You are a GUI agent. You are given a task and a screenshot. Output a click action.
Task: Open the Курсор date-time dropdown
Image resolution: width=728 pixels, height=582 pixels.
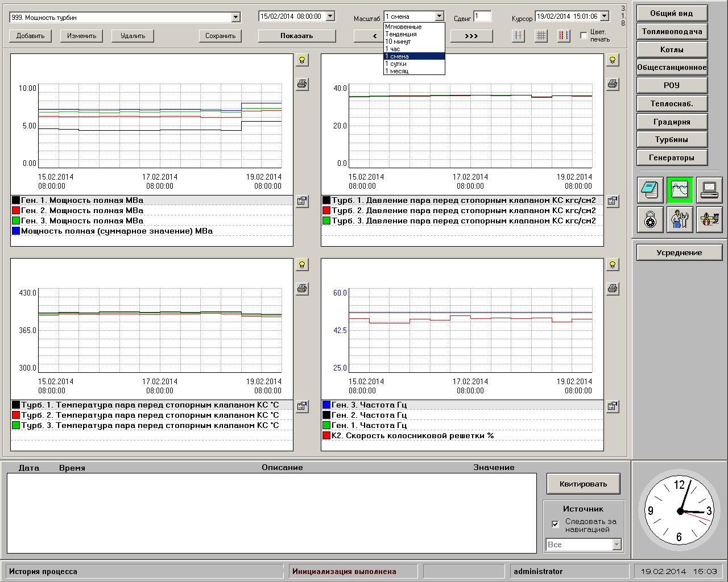604,16
